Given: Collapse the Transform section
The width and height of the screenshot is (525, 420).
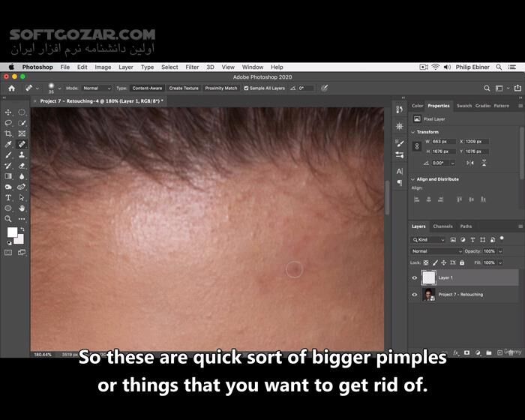Looking at the screenshot, I should click(414, 132).
